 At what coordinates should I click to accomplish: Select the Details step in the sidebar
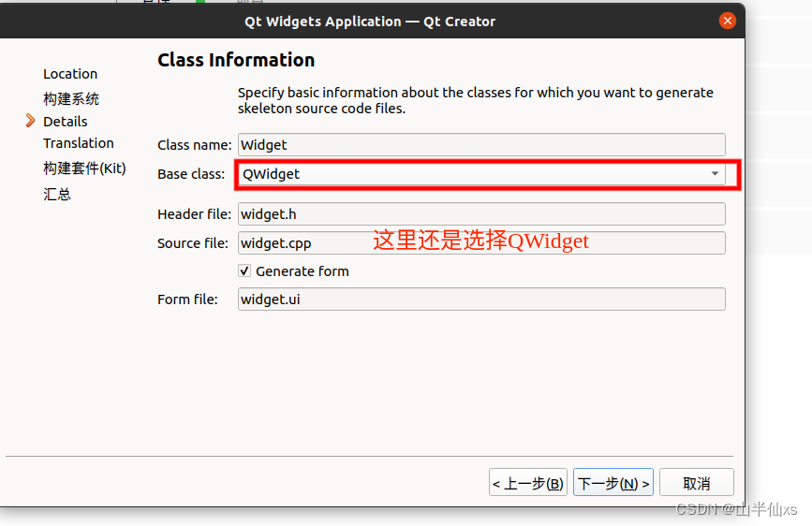tap(66, 122)
